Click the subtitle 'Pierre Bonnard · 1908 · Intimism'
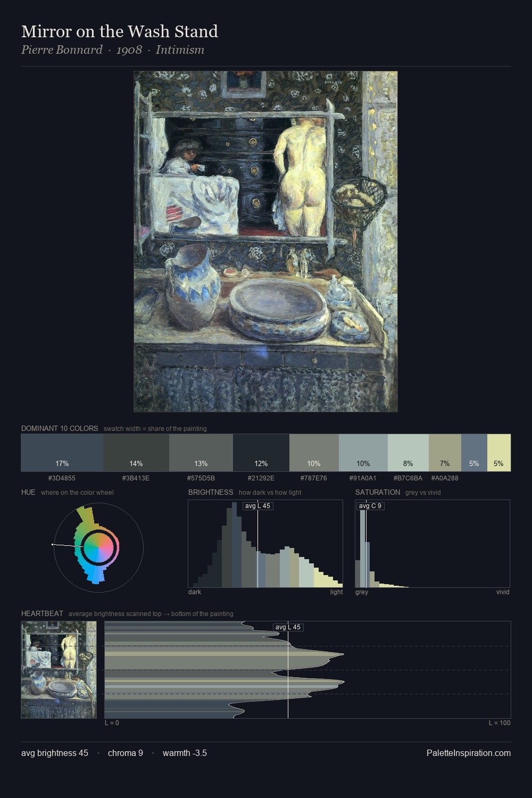The image size is (532, 798). click(113, 50)
